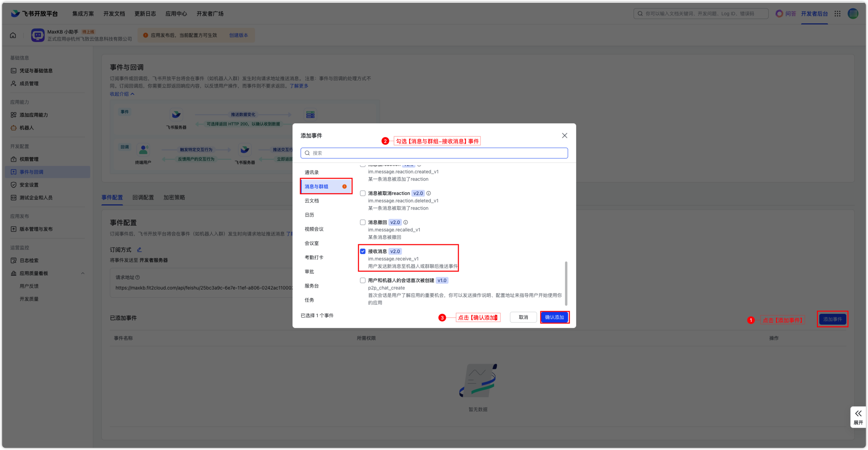
Task: Click the 问答 AI assistant icon
Action: pos(779,14)
